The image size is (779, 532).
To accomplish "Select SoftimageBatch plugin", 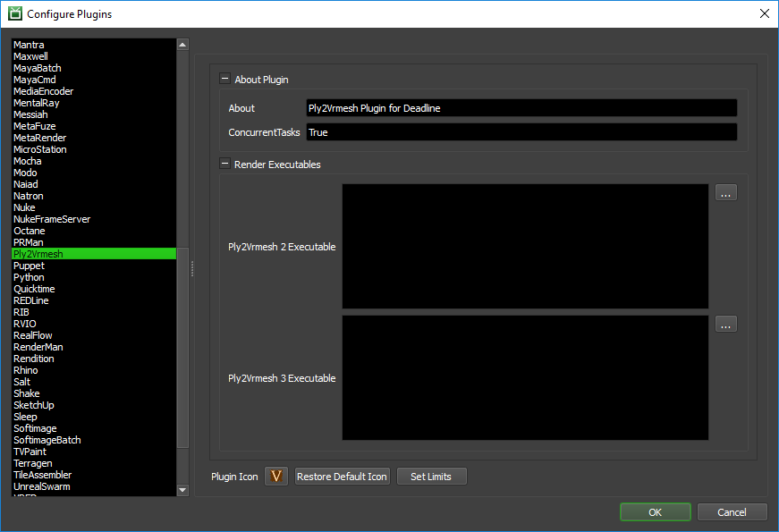I will point(94,440).
